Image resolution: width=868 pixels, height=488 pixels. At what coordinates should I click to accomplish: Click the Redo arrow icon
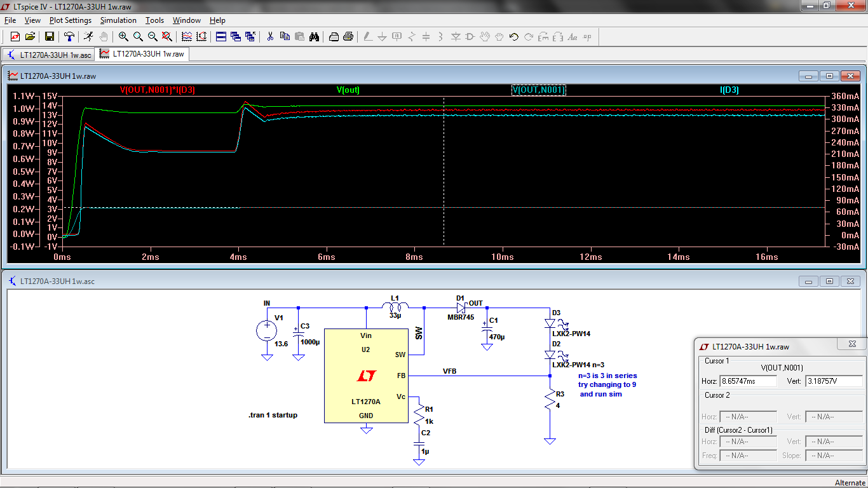tap(529, 37)
